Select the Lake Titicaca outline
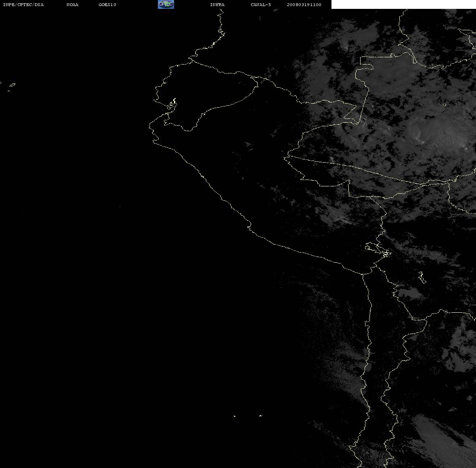The width and height of the screenshot is (476, 468). point(378,249)
